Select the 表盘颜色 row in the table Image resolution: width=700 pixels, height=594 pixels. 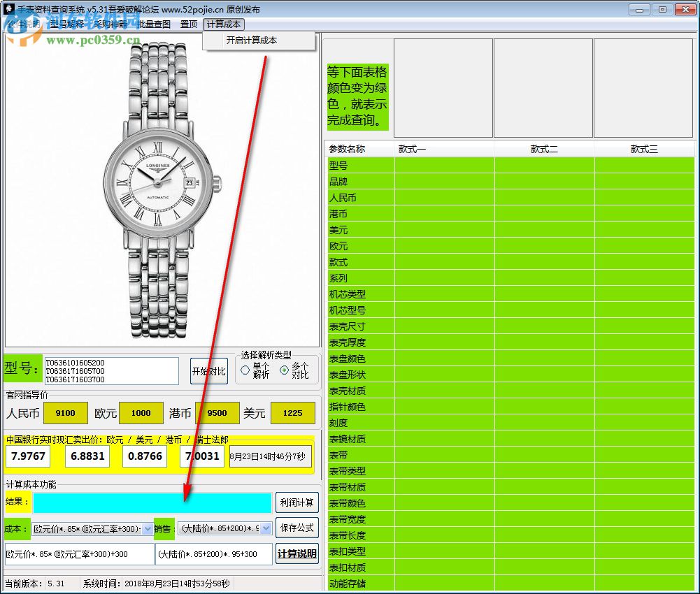point(511,358)
